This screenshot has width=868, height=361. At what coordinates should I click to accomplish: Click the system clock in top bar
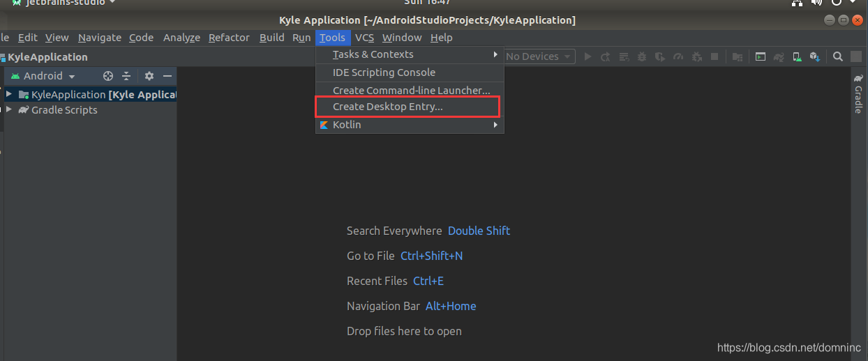coord(428,3)
